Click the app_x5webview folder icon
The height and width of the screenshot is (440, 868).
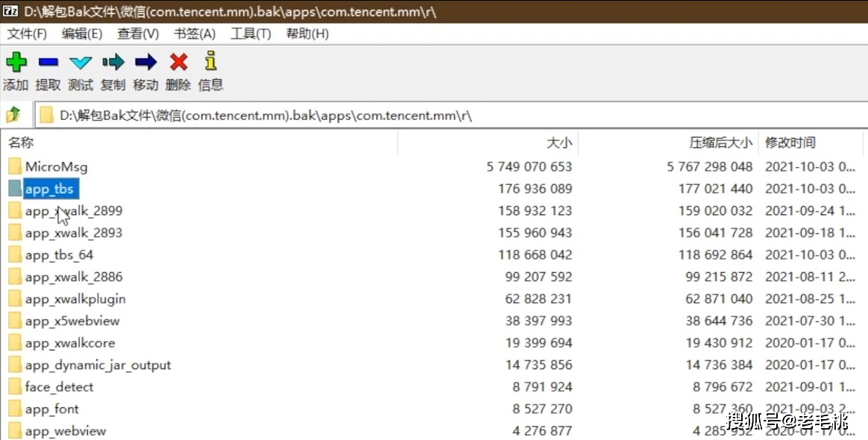15,321
